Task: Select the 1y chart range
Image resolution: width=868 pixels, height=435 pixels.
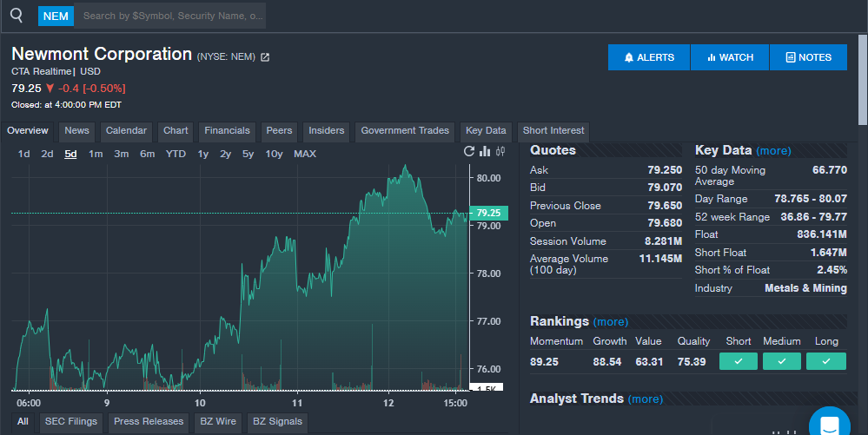Action: pyautogui.click(x=203, y=154)
